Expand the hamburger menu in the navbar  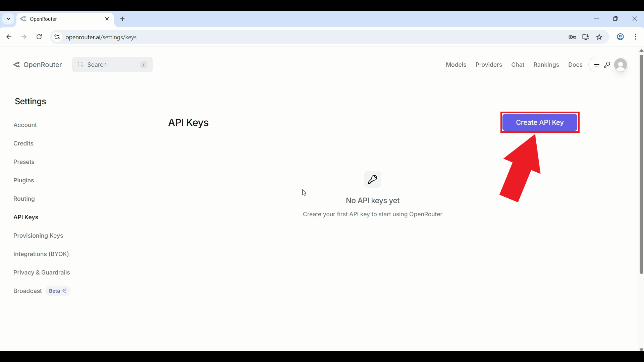coord(597,65)
